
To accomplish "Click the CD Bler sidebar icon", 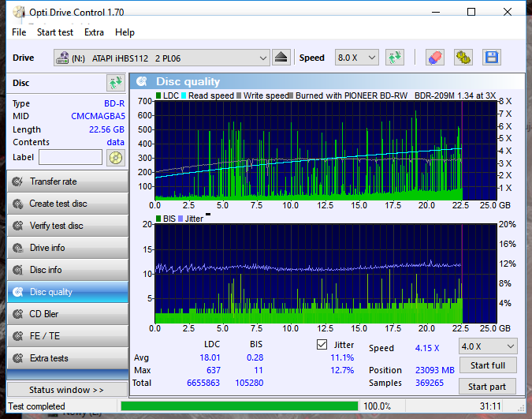I will (x=17, y=314).
